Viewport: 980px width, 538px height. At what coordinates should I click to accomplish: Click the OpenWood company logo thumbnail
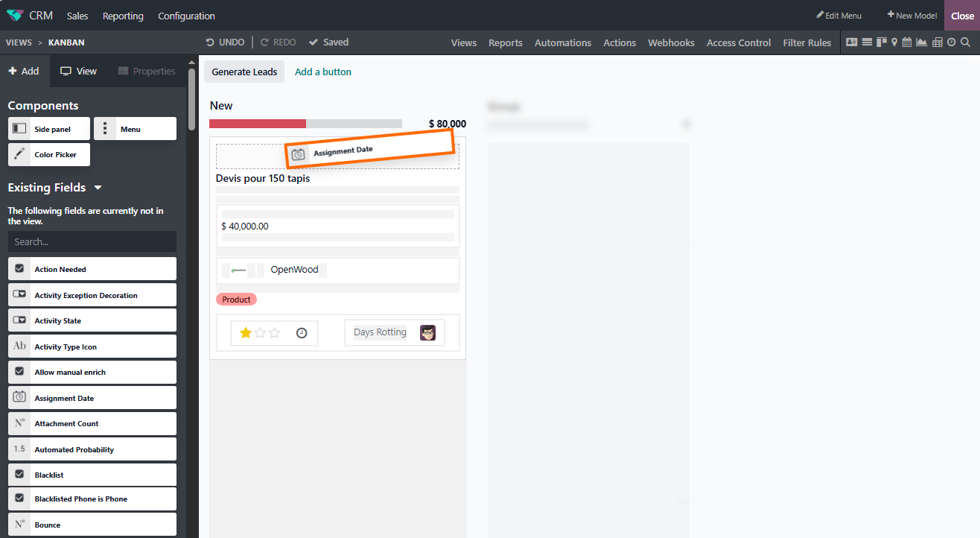[238, 270]
